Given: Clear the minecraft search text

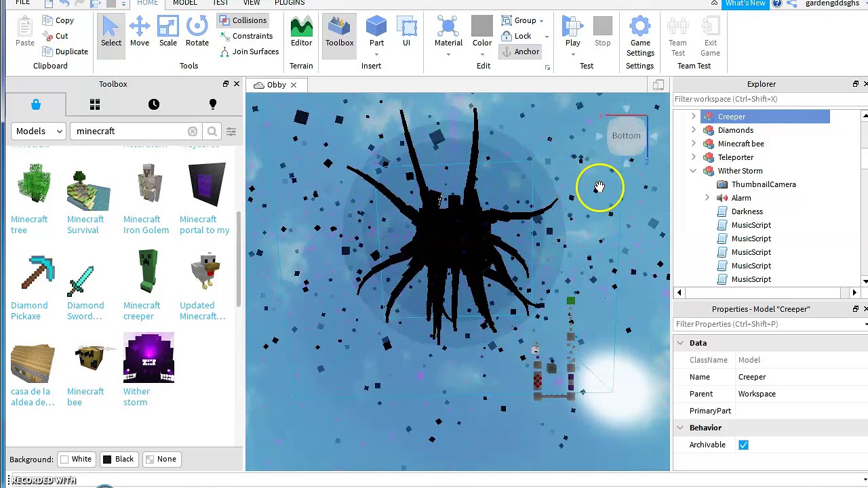Looking at the screenshot, I should pyautogui.click(x=193, y=131).
